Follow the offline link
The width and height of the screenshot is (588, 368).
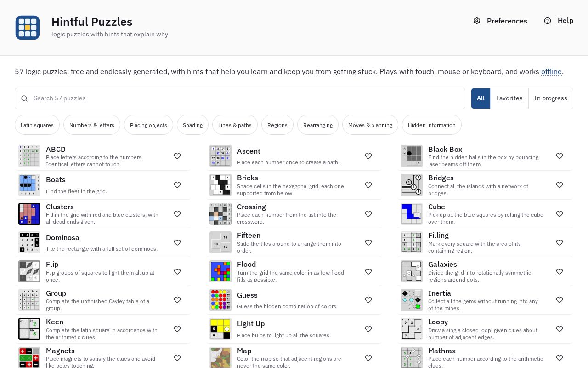pyautogui.click(x=551, y=72)
